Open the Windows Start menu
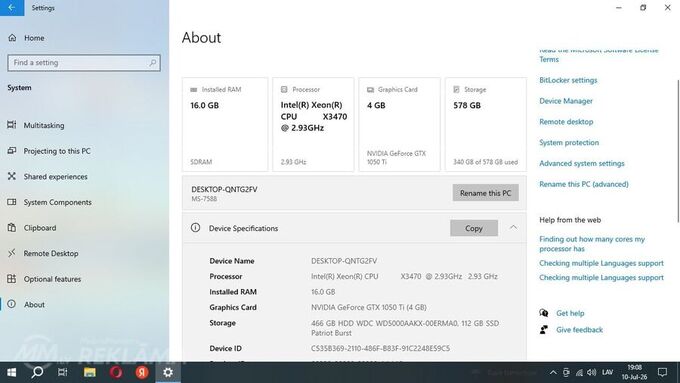 click(x=12, y=372)
